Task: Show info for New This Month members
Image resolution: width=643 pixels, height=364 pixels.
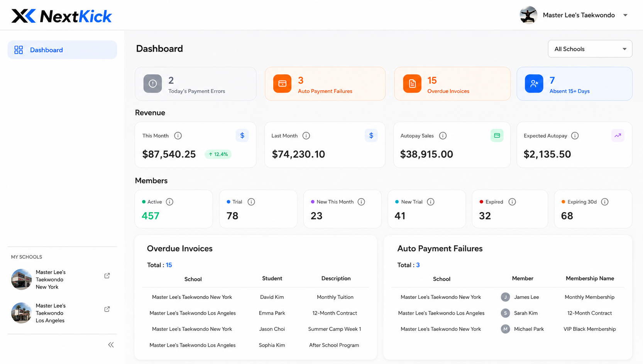Action: [x=361, y=202]
